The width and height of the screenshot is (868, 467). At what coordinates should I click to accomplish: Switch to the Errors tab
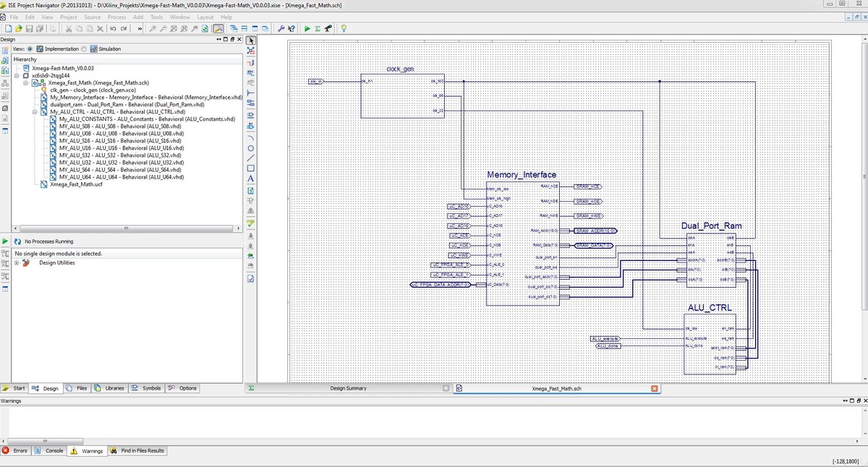click(x=15, y=450)
